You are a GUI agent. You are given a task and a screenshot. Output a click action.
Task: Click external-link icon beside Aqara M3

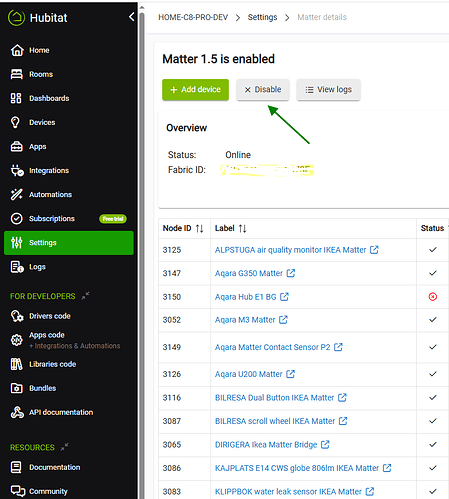(283, 320)
